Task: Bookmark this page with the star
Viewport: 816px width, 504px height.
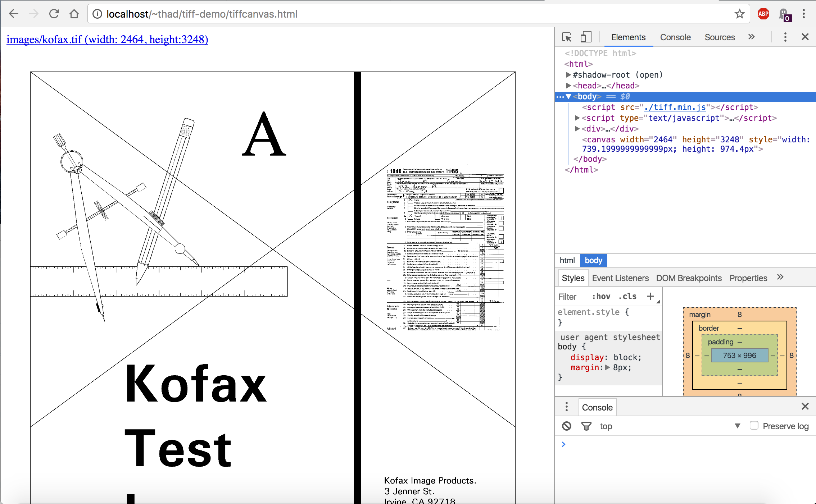Action: click(740, 14)
